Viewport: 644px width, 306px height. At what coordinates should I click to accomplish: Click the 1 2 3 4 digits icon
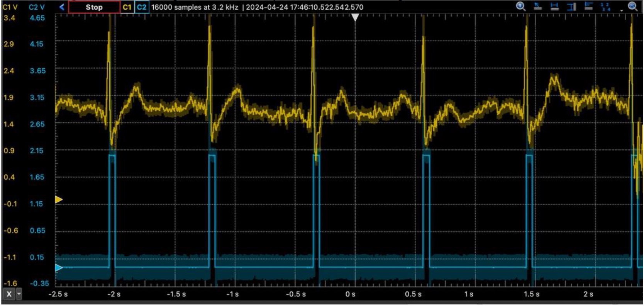tap(605, 7)
